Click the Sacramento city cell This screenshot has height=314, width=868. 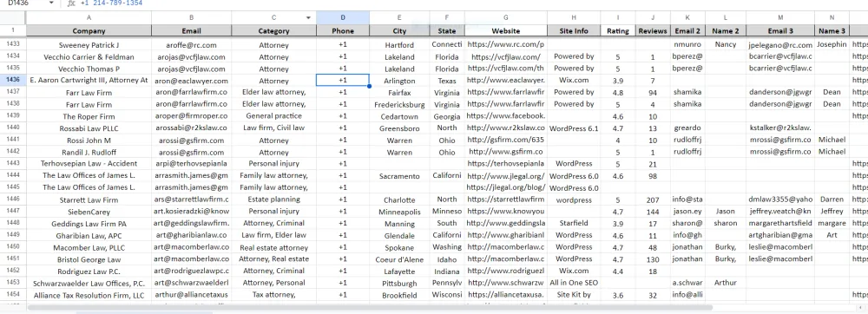coord(399,176)
